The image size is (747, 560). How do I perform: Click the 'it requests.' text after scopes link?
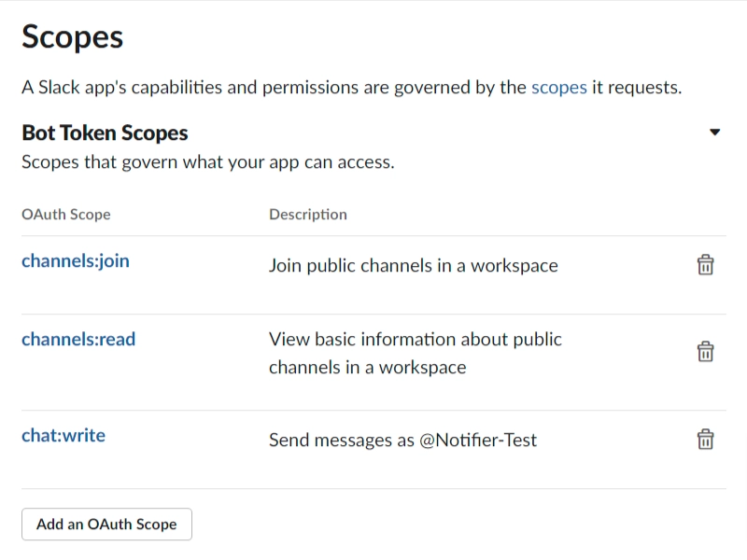click(x=637, y=89)
